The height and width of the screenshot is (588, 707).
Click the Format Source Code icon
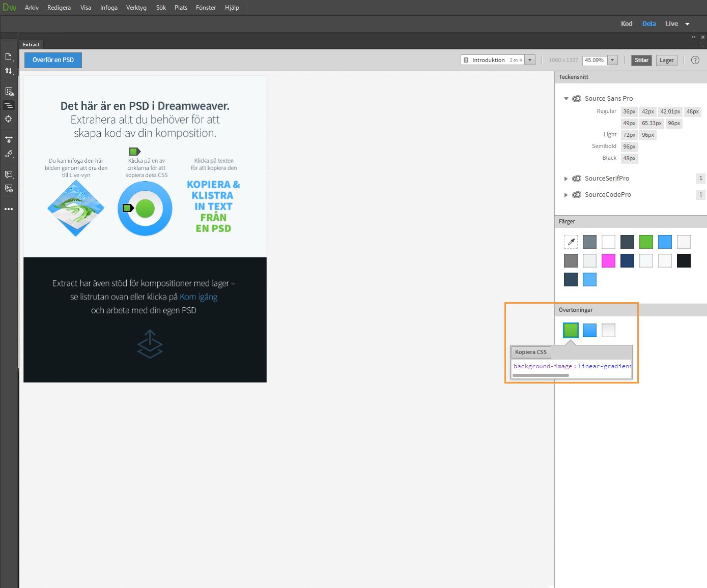click(9, 154)
